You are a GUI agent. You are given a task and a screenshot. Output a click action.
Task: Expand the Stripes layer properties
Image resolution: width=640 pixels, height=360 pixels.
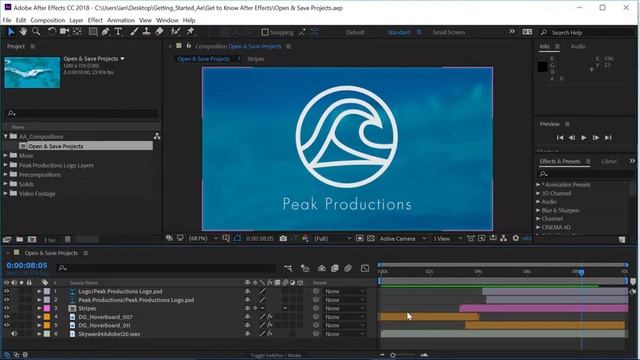pos(39,308)
